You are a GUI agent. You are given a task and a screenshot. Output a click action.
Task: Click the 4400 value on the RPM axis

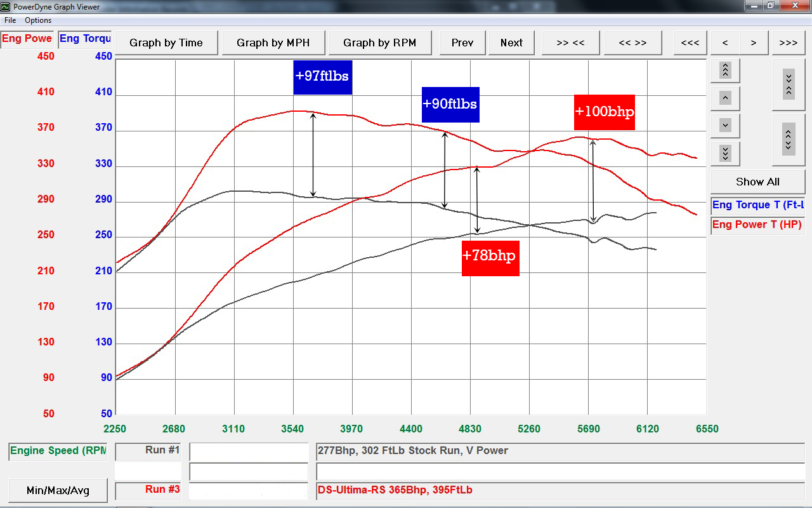pyautogui.click(x=411, y=429)
